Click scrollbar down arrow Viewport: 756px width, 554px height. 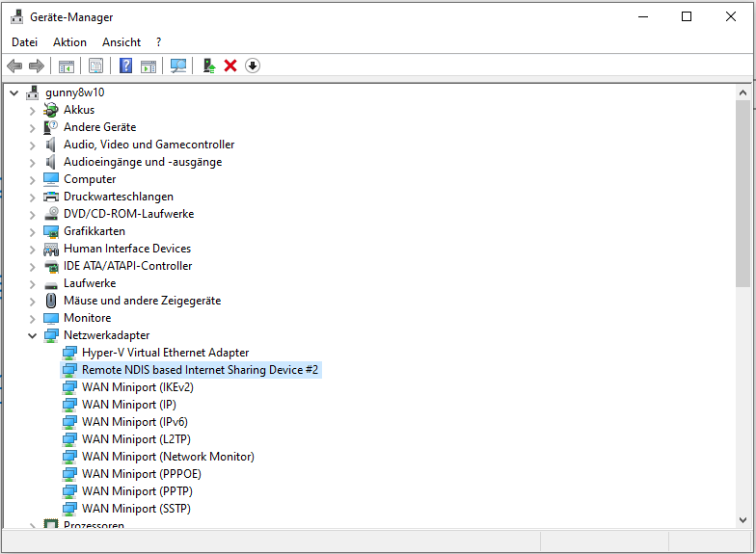pyautogui.click(x=742, y=520)
